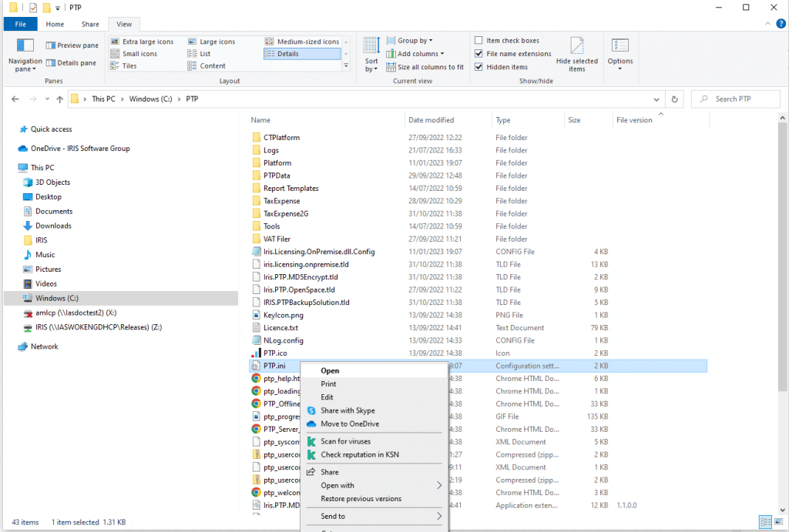Click Scan for viruses Kaspersky icon
This screenshot has height=532, width=789.
pyautogui.click(x=312, y=442)
